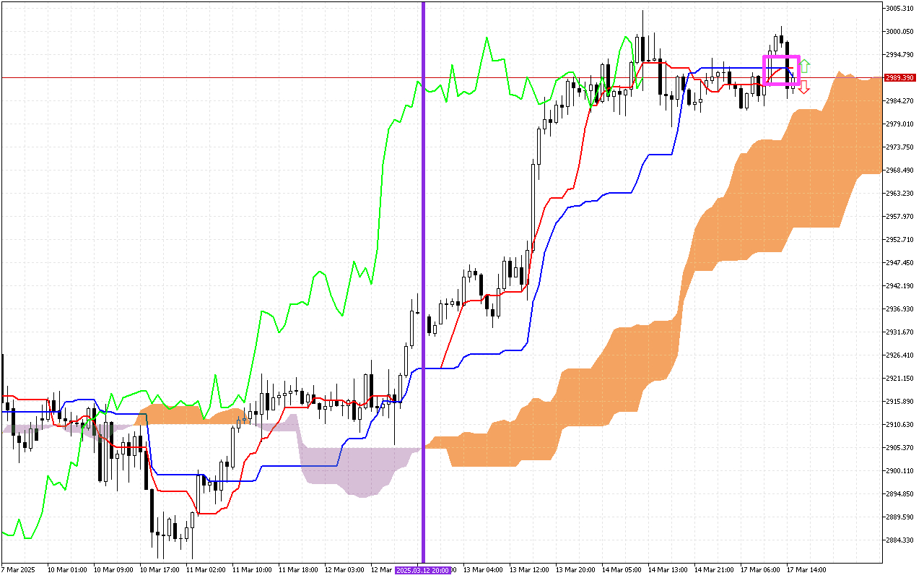Click the 17 Mar 06:00 time label
This screenshot has width=924, height=578.
[762, 570]
